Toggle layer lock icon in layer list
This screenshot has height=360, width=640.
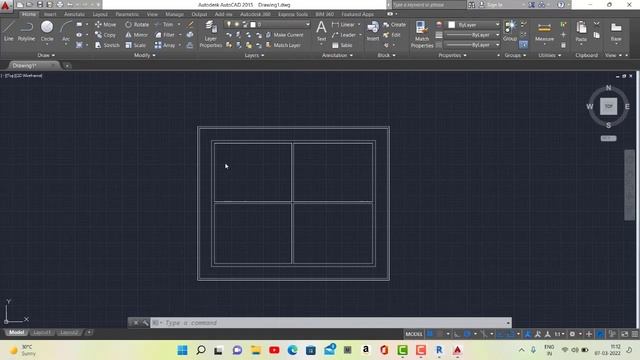245,24
